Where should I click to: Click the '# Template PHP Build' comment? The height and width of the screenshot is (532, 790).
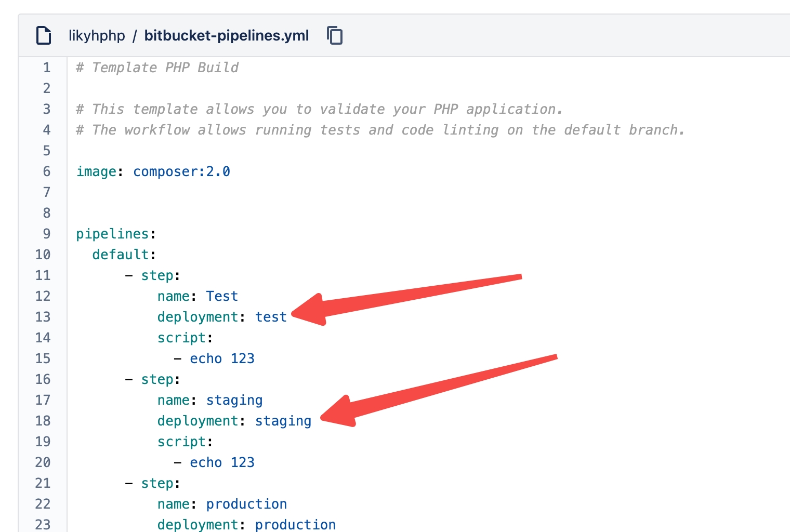(x=157, y=68)
